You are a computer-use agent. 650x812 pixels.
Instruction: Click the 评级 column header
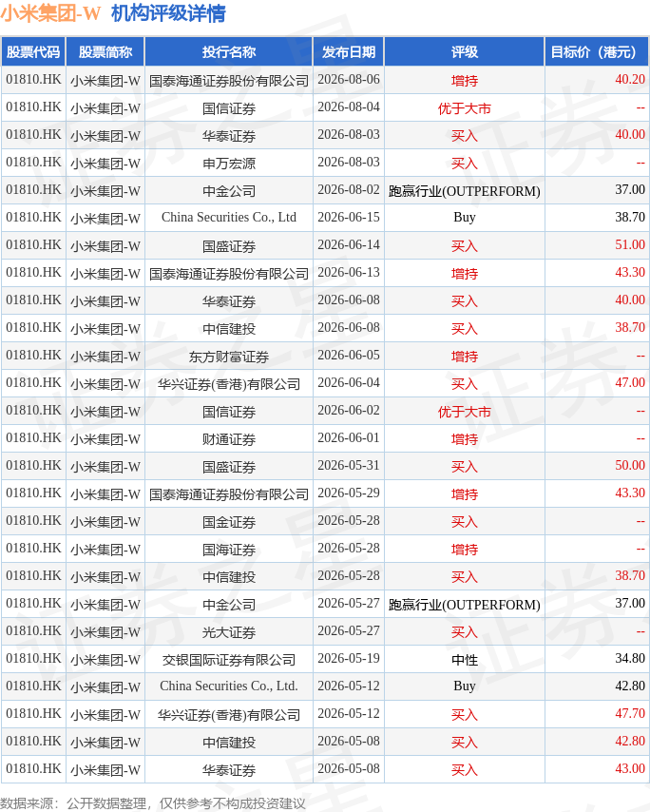click(x=464, y=51)
